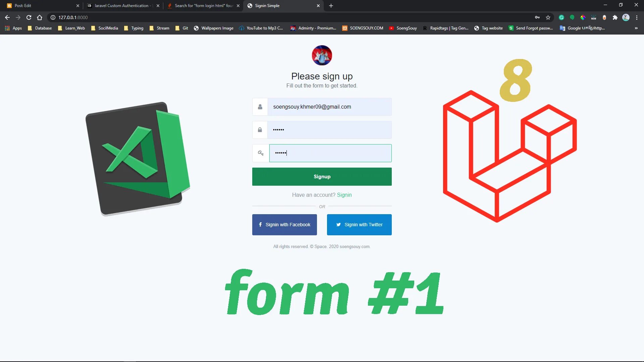This screenshot has height=362, width=644.
Task: Expand the hidden bookmarks chevron
Action: [636, 28]
